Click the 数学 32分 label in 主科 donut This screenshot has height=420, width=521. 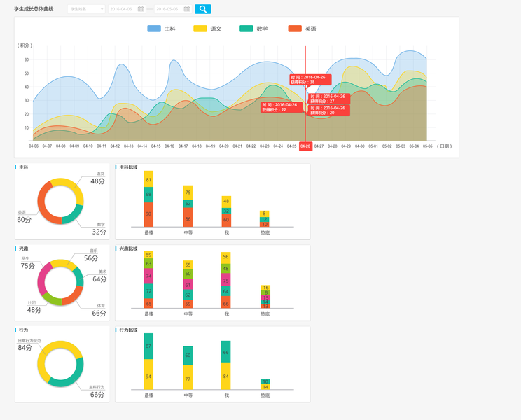click(99, 230)
